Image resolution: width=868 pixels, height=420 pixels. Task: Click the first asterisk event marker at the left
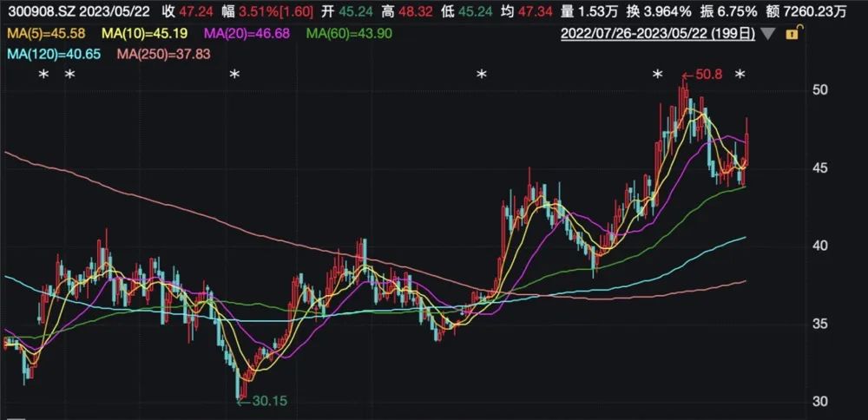click(43, 74)
